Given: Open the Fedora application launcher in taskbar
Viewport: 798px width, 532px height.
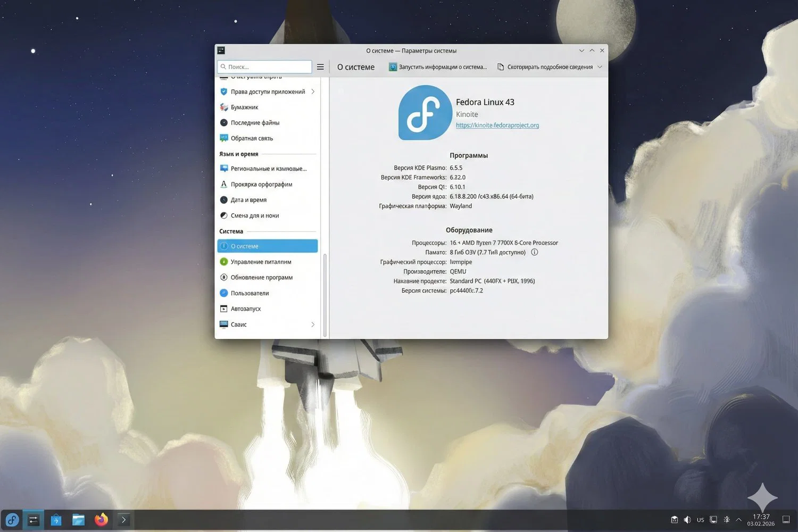Looking at the screenshot, I should tap(12, 520).
